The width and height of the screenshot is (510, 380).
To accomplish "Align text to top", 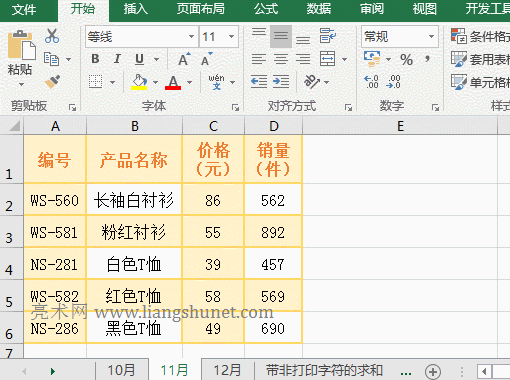I will 259,33.
